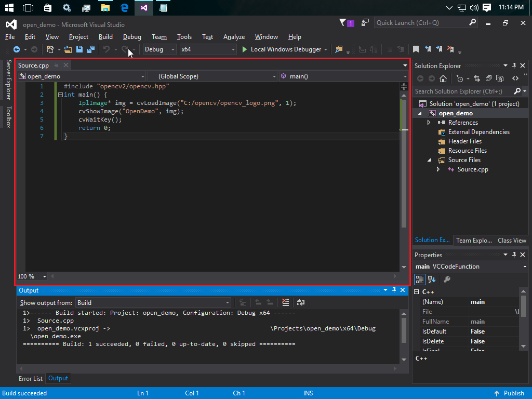
Task: Toggle auto-hide pin on Output window
Action: click(x=394, y=290)
